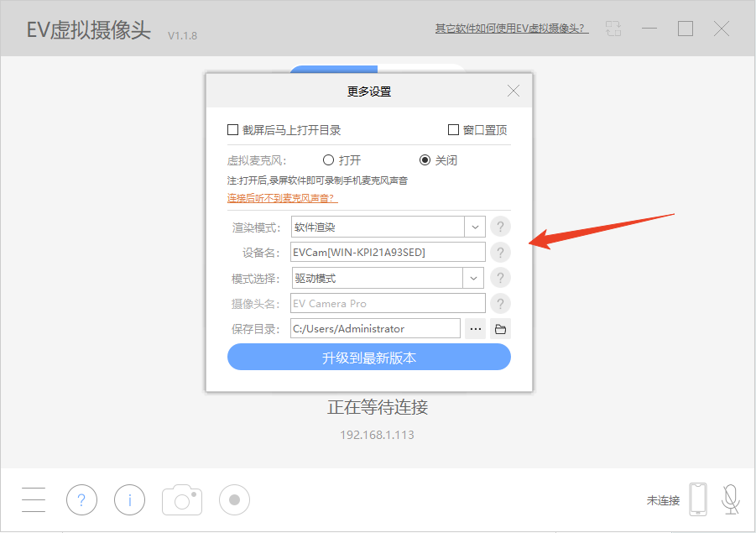Check the 窗口置顶 checkbox

pyautogui.click(x=453, y=130)
